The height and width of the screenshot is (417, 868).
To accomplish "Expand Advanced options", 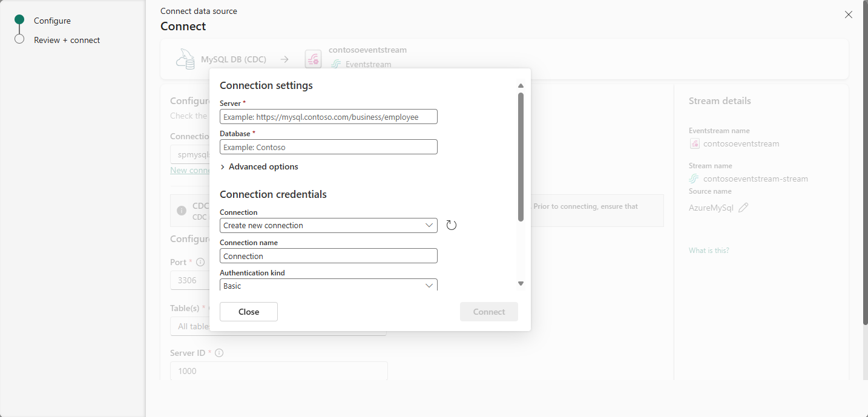I will [260, 166].
